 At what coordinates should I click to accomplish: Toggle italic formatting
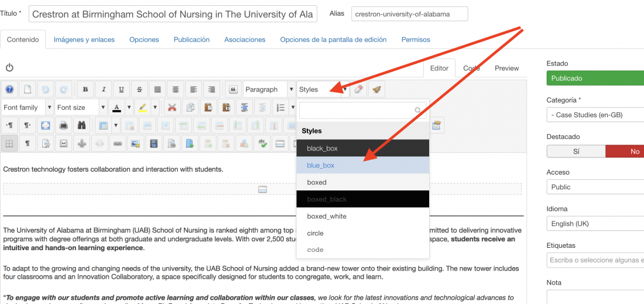click(x=104, y=89)
